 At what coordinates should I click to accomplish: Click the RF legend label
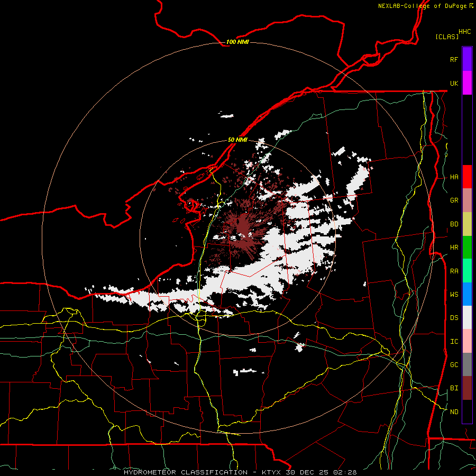454,59
